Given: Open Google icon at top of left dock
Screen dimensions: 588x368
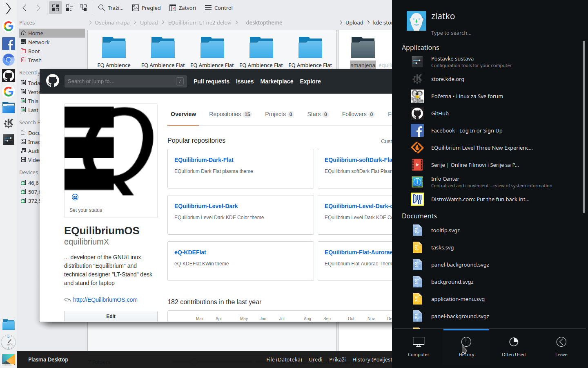Looking at the screenshot, I should tap(9, 26).
